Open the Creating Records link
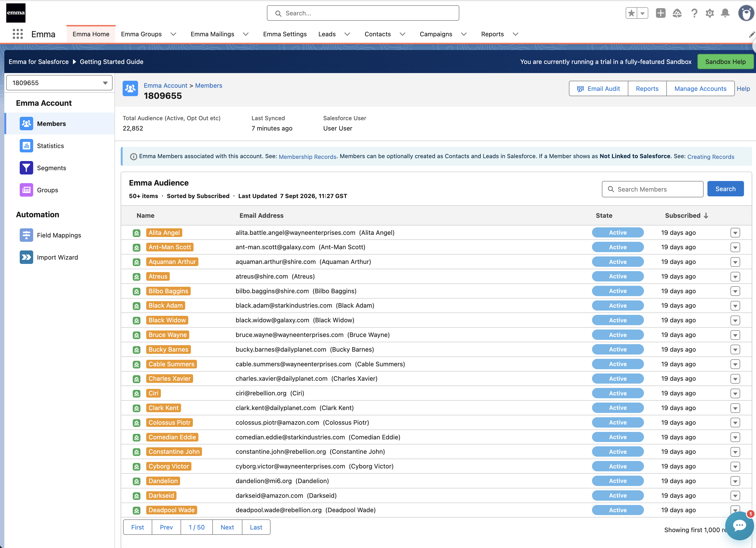The image size is (756, 548). pos(710,156)
